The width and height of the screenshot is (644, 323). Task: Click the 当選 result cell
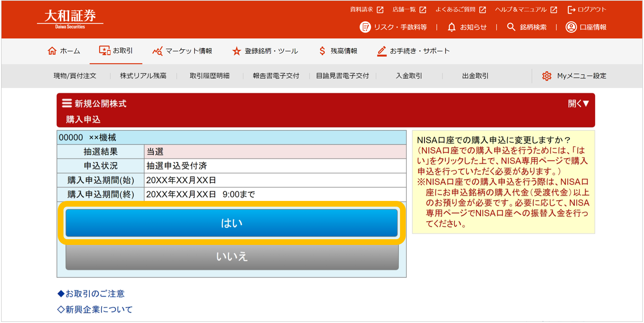[x=275, y=152]
